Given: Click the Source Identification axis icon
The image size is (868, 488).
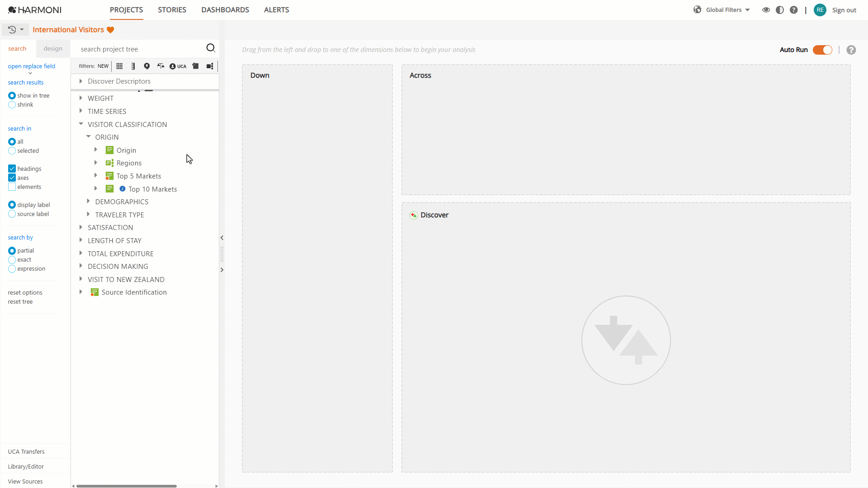Looking at the screenshot, I should [94, 292].
